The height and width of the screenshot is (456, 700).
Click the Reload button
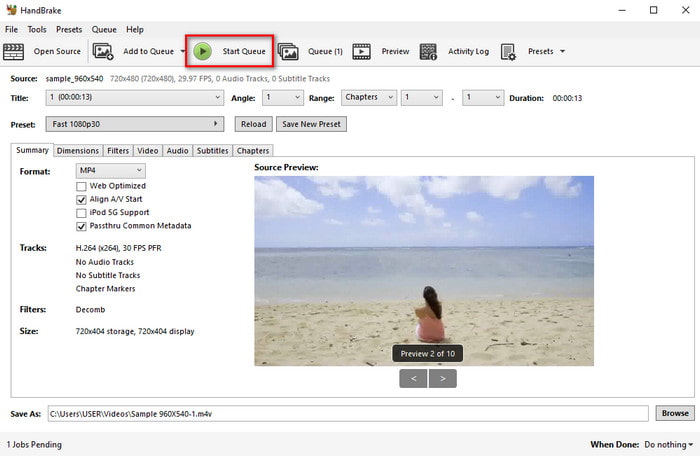click(254, 124)
